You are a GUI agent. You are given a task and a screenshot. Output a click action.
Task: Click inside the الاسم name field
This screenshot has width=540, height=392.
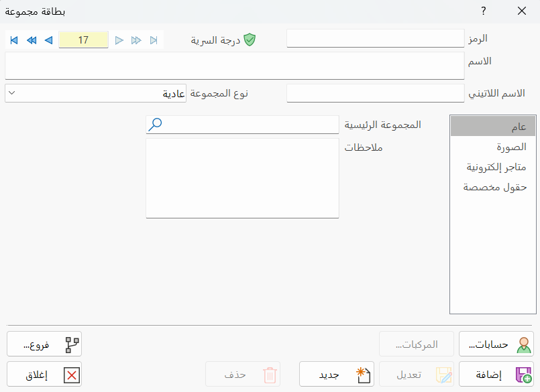click(235, 65)
